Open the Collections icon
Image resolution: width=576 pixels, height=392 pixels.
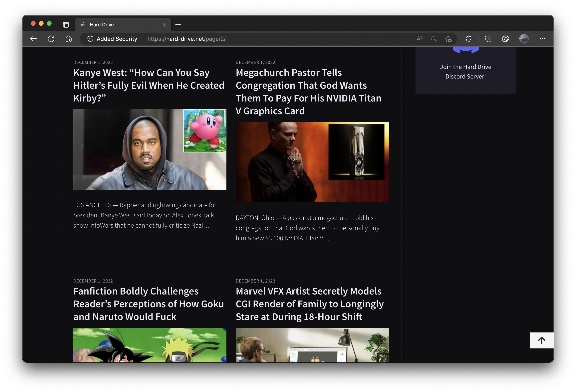[488, 39]
